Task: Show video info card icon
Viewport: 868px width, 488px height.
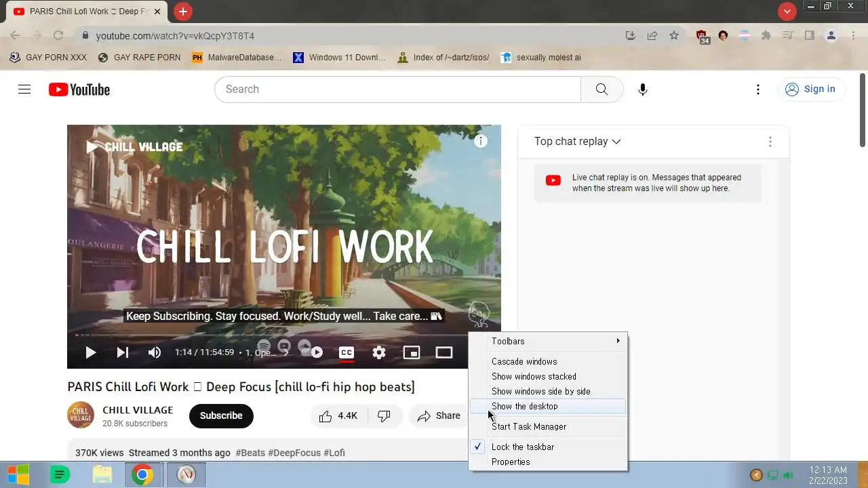Action: (x=481, y=142)
